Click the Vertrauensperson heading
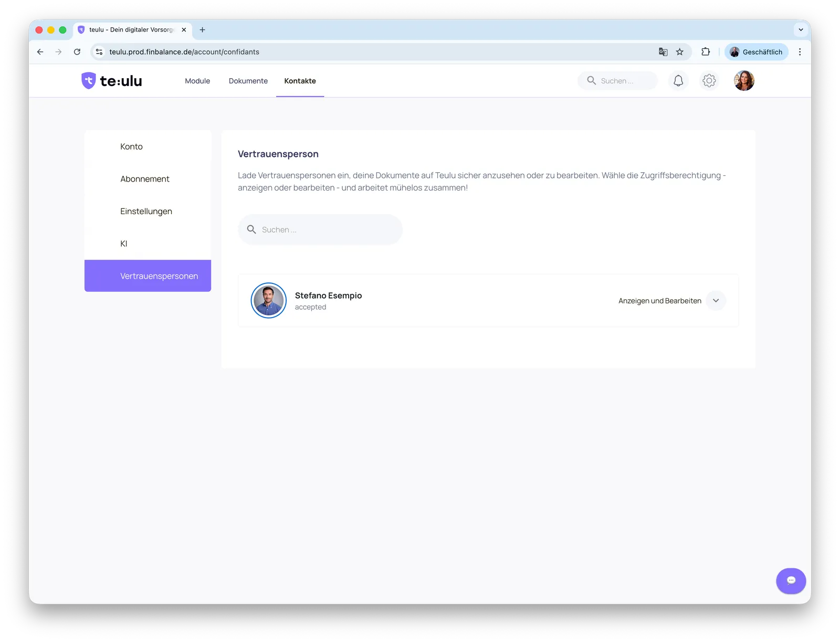This screenshot has width=840, height=642. click(x=278, y=154)
